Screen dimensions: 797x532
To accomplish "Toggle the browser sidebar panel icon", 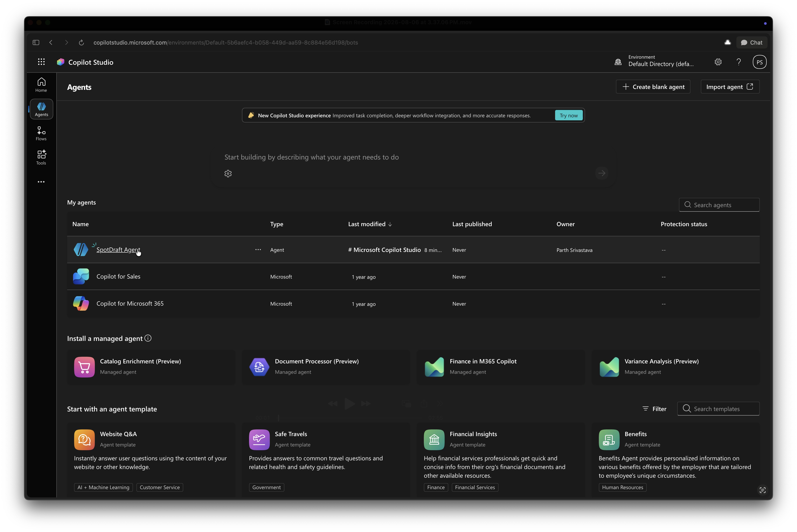I will [36, 42].
